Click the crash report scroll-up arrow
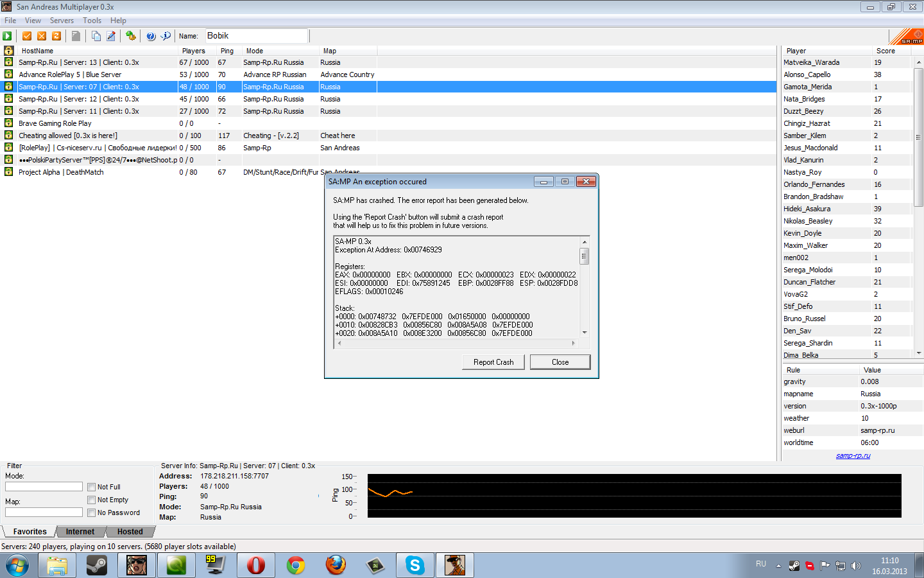Screen dimensions: 924x578 [x=585, y=241]
